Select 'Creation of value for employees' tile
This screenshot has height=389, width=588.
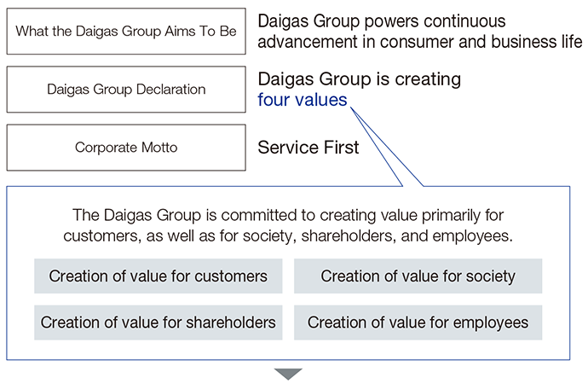coord(418,322)
